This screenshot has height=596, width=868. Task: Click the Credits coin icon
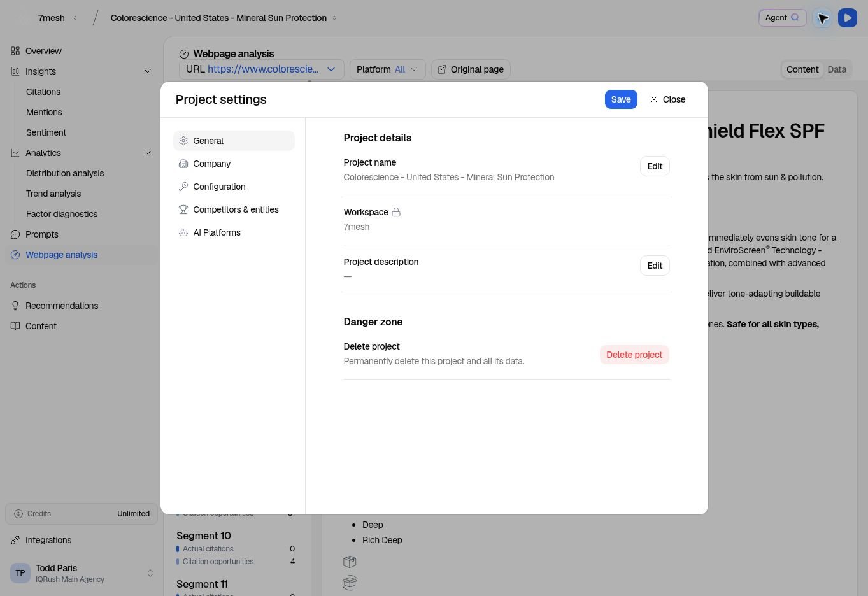click(x=18, y=514)
